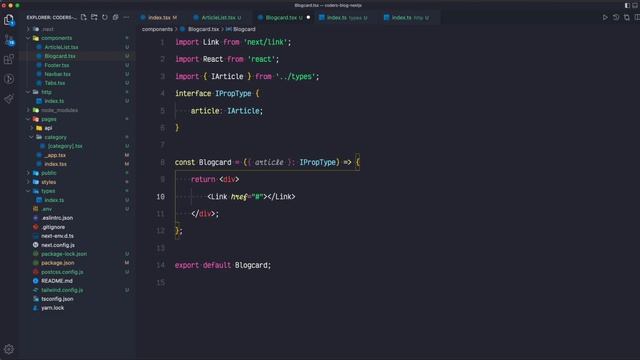Open index.ts under types folder
640x360 pixels.
point(54,200)
